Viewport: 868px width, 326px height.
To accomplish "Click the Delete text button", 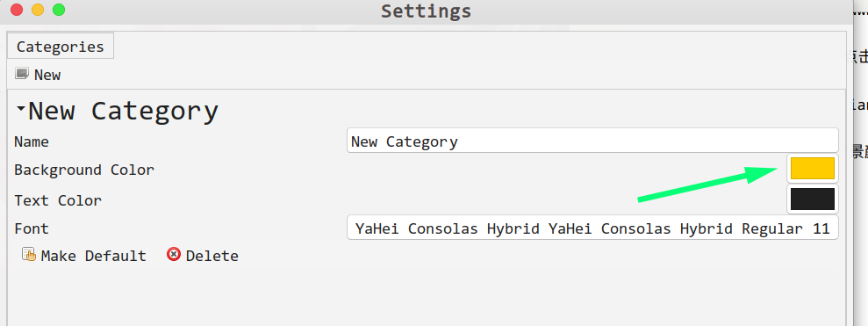I will pos(212,256).
